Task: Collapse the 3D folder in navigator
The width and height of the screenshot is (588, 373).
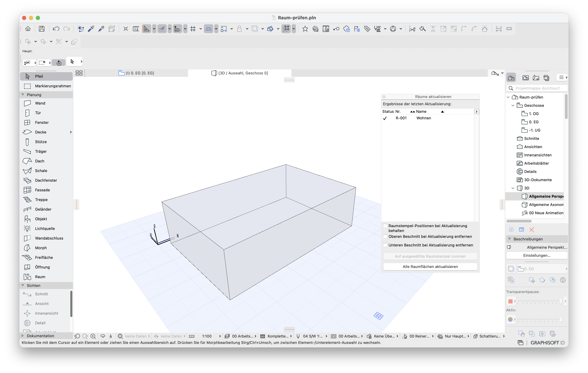Action: [x=513, y=188]
